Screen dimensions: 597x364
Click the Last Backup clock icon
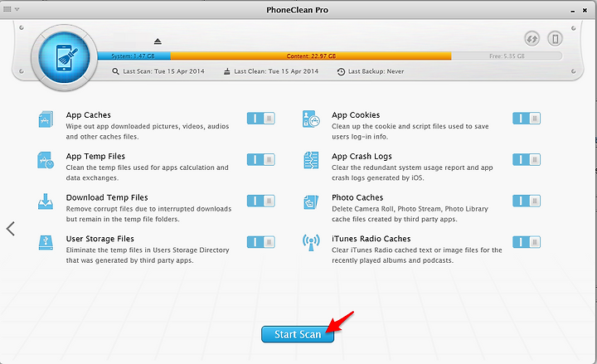(341, 71)
